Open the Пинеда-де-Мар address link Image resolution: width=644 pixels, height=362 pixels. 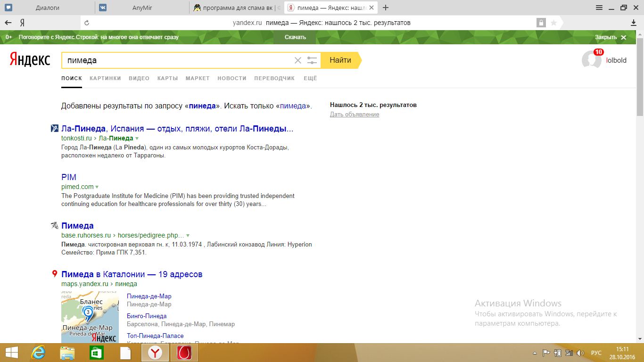(x=149, y=296)
